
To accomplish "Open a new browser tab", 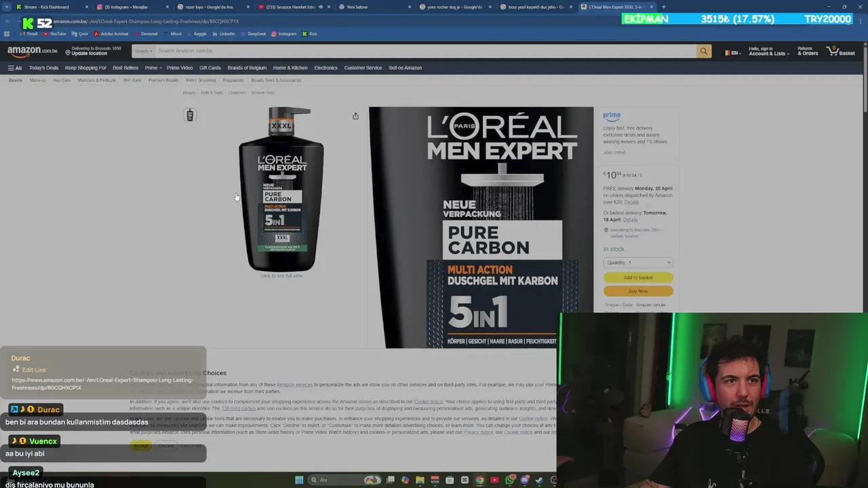I will tap(663, 7).
